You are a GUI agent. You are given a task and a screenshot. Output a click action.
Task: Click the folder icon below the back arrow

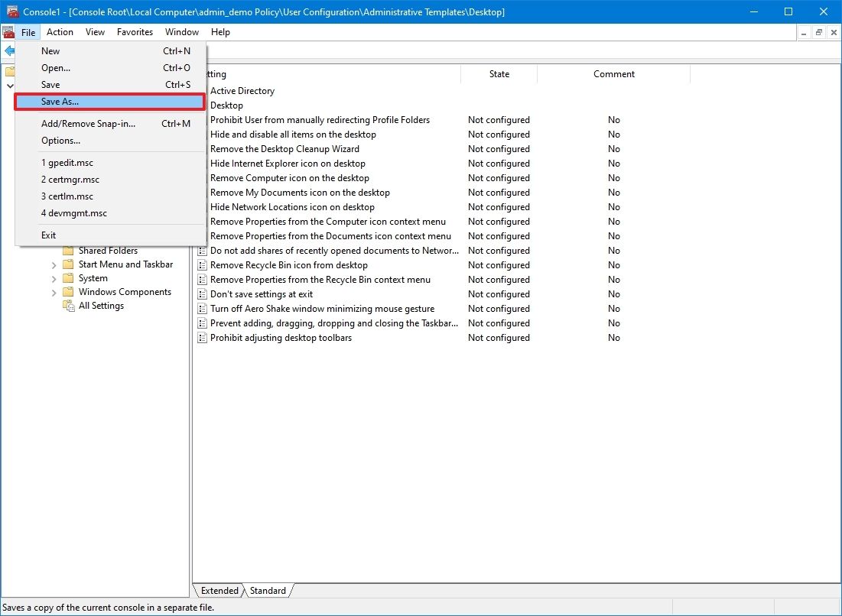pos(10,72)
